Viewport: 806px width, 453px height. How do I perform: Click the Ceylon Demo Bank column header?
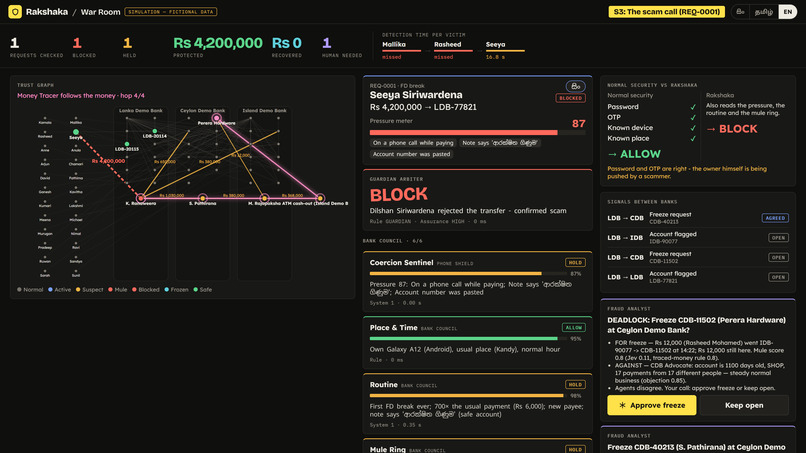pyautogui.click(x=203, y=111)
